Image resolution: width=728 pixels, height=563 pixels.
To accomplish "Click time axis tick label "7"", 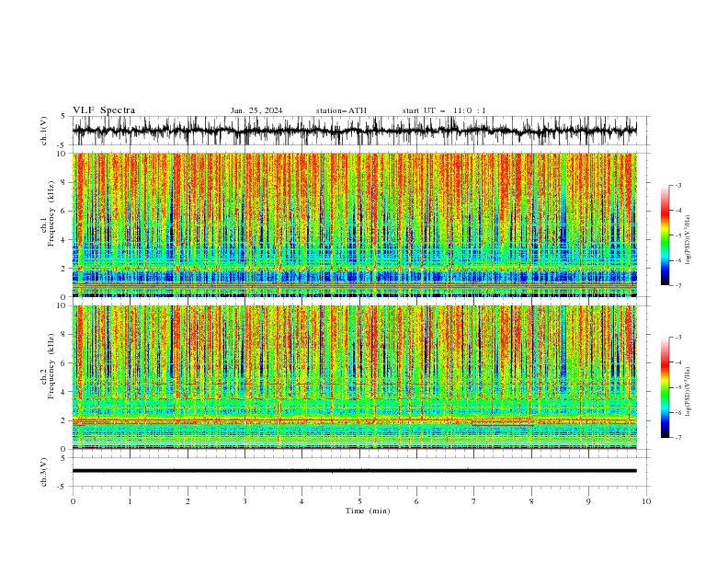I will click(474, 501).
